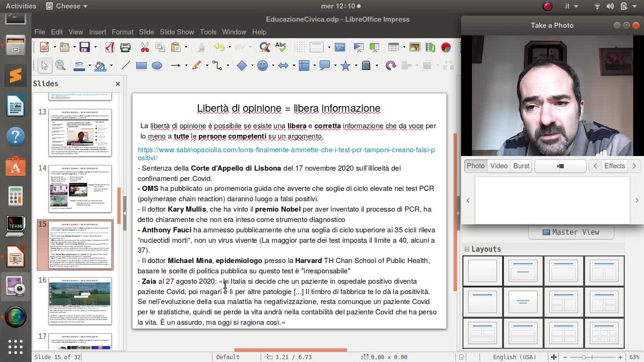Collapse the Layouts section
Image resolution: width=644 pixels, height=362 pixels.
(467, 249)
